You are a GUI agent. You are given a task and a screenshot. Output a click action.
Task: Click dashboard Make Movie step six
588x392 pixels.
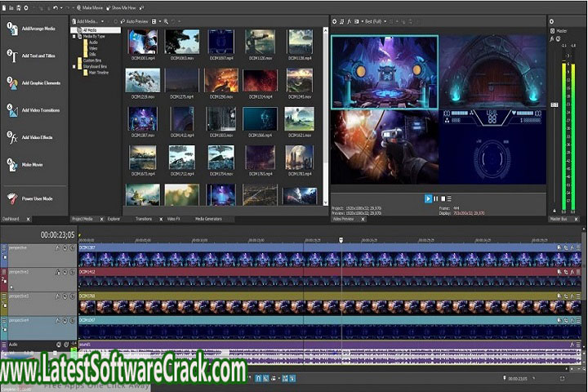pyautogui.click(x=25, y=165)
